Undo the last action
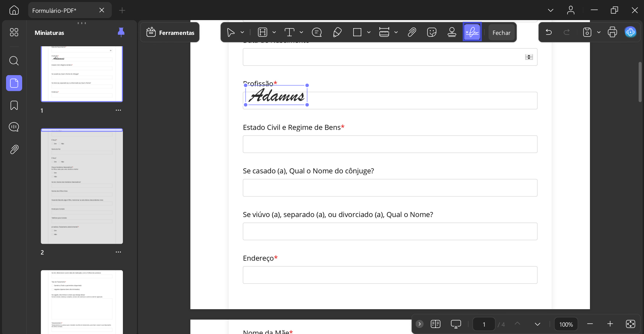Screen dimensions: 644x334 tap(549, 32)
